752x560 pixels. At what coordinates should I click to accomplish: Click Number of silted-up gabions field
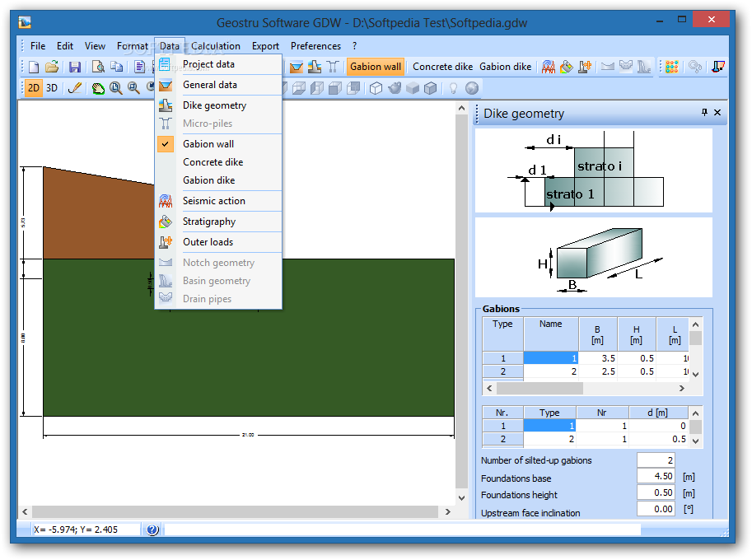(x=656, y=460)
